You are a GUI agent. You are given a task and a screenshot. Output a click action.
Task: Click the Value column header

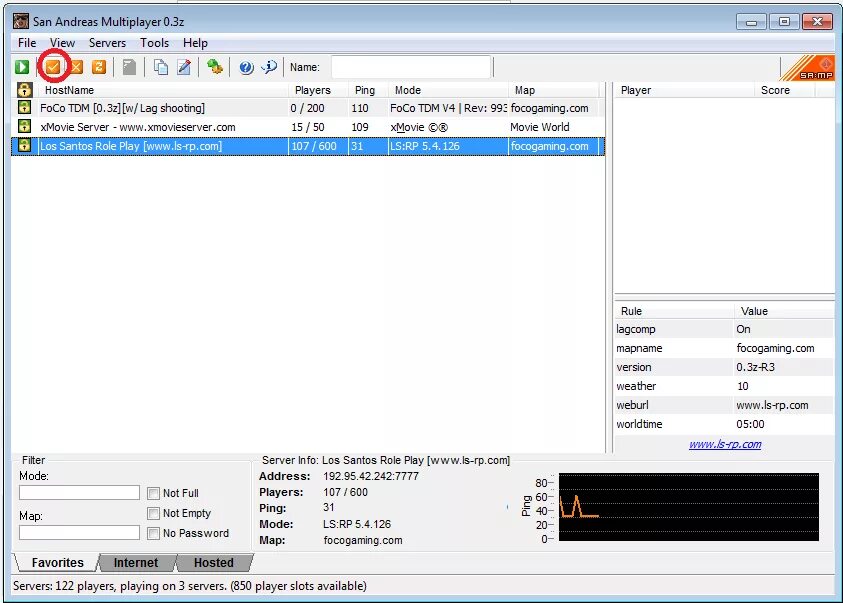pos(784,311)
